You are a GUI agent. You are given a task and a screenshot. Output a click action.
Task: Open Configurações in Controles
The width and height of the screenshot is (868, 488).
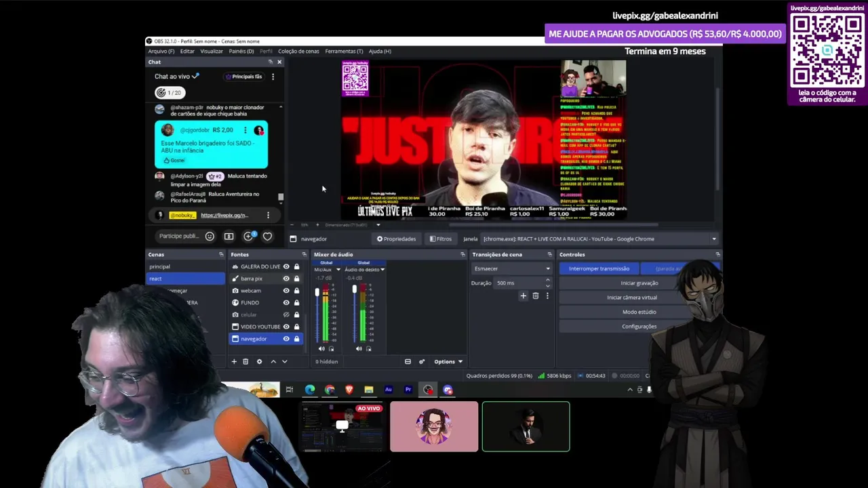639,326
